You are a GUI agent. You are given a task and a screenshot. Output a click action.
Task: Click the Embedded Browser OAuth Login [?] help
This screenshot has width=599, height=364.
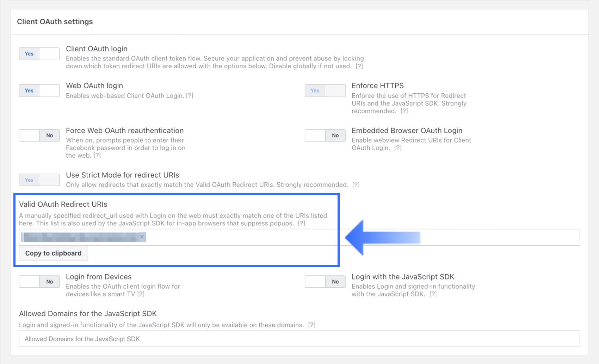pos(398,148)
